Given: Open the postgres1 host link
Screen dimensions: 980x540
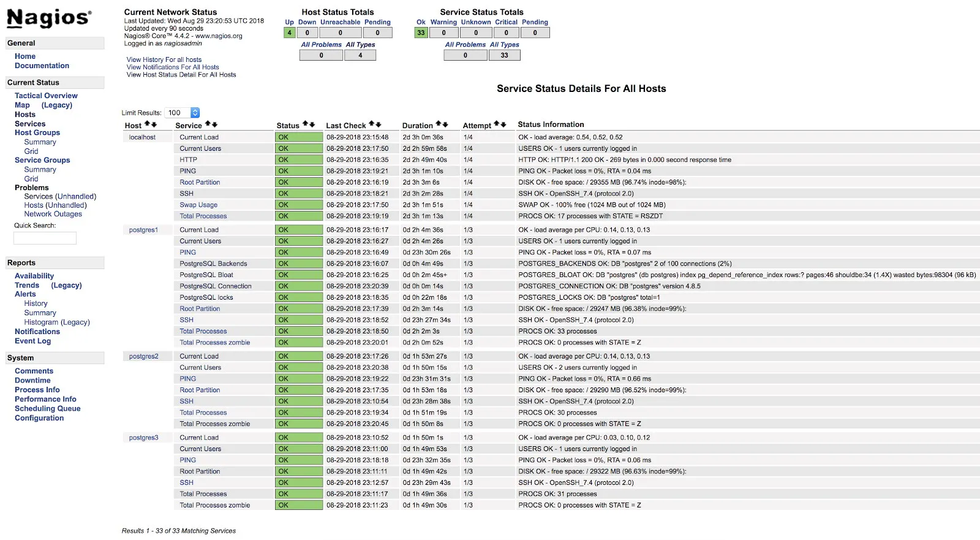Looking at the screenshot, I should [143, 230].
